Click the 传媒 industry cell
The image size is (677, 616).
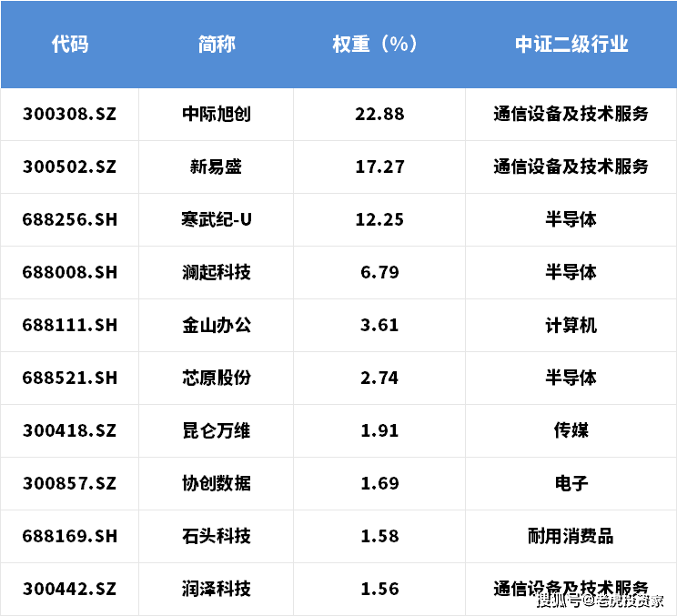[x=571, y=430]
